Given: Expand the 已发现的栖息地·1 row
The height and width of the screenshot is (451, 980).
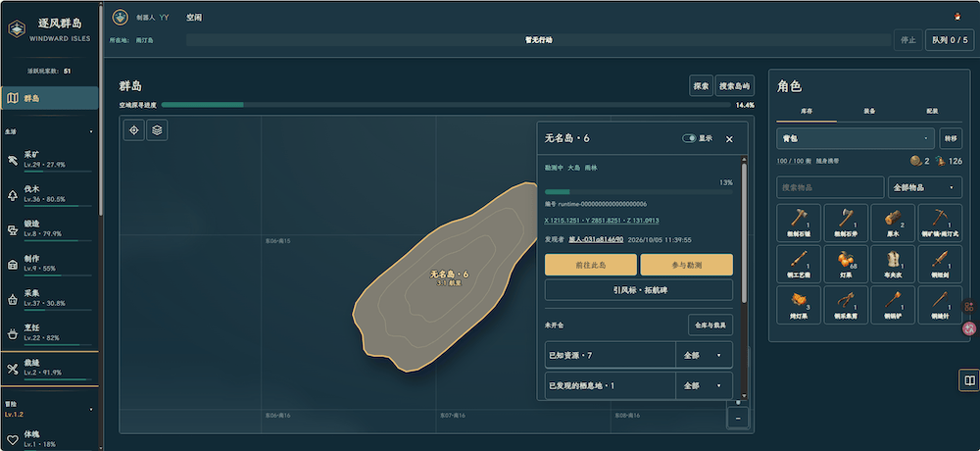Looking at the screenshot, I should coord(610,386).
